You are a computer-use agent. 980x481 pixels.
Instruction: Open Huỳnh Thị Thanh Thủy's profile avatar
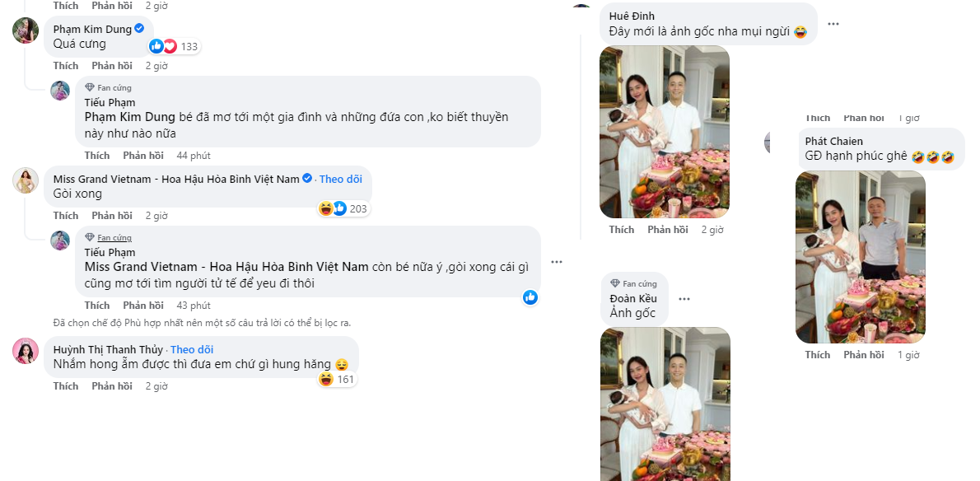[x=26, y=350]
